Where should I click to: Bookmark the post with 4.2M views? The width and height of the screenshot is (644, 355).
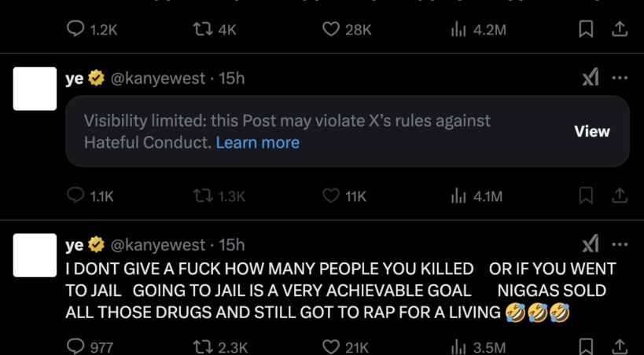[x=586, y=29]
